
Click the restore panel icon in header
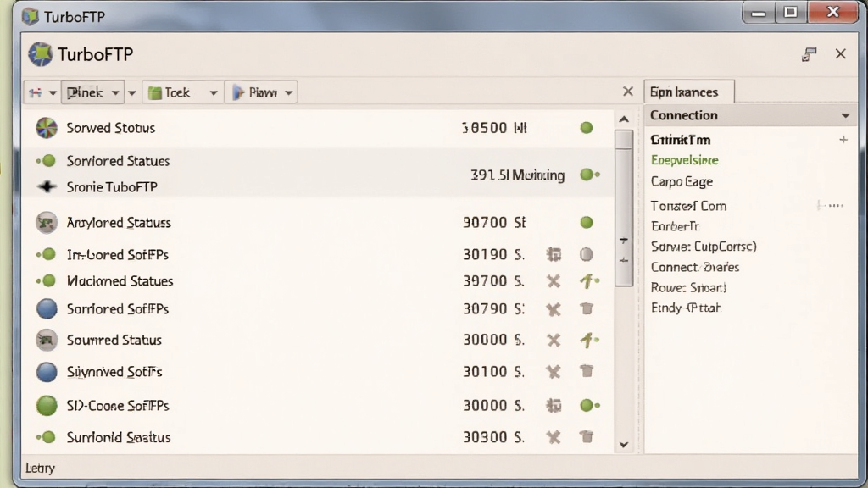(810, 54)
